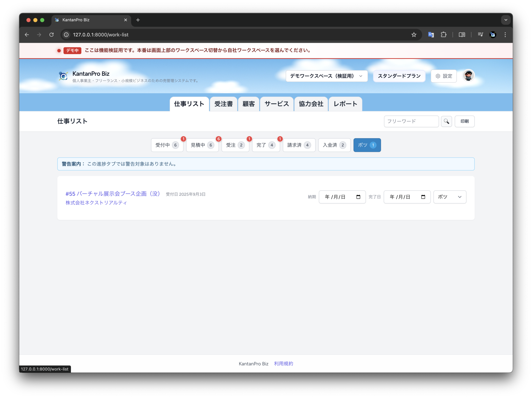Viewport: 532px width, 398px height.
Task: Click the 印刷 print button
Action: click(x=464, y=121)
